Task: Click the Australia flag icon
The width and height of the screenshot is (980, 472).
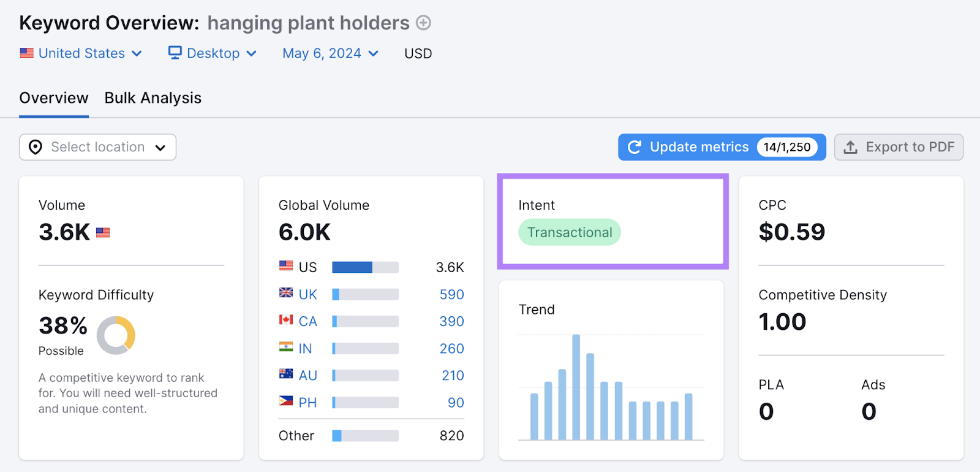Action: (x=285, y=375)
